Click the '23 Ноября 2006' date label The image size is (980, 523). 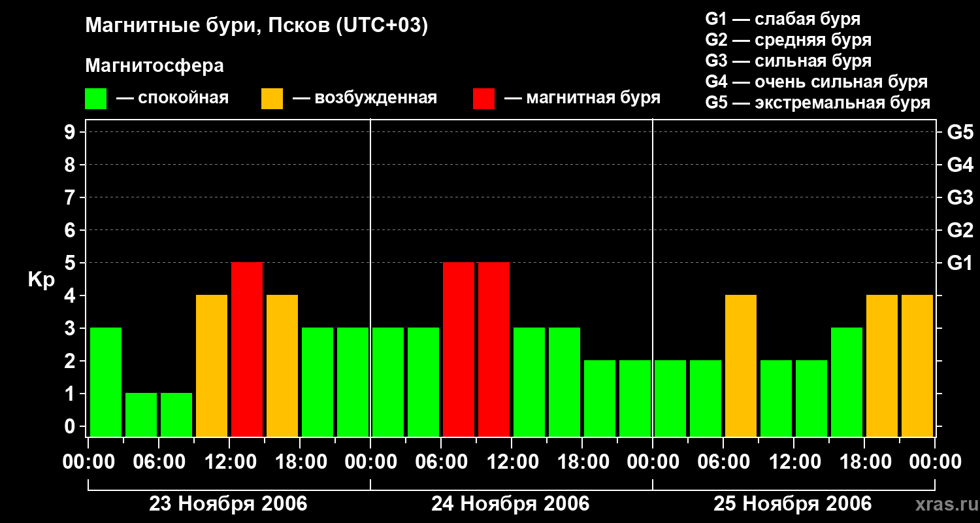click(228, 503)
